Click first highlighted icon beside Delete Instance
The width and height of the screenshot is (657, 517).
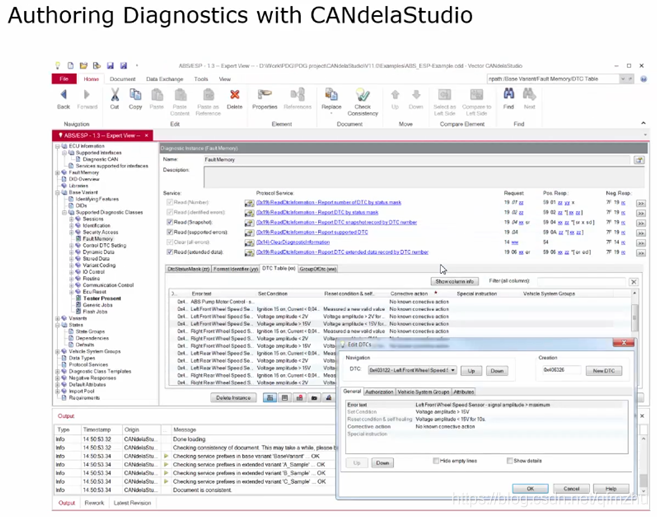[270, 398]
